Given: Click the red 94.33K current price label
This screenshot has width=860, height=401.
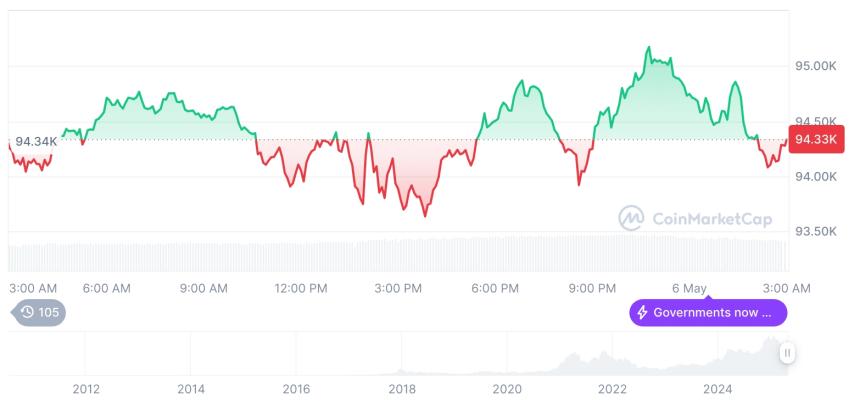Looking at the screenshot, I should click(x=816, y=140).
